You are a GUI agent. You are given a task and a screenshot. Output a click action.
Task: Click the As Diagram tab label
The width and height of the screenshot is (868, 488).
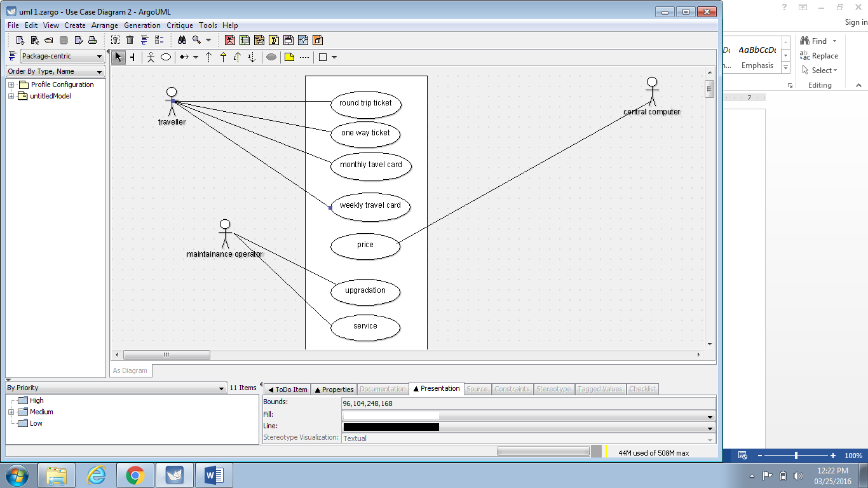[130, 370]
